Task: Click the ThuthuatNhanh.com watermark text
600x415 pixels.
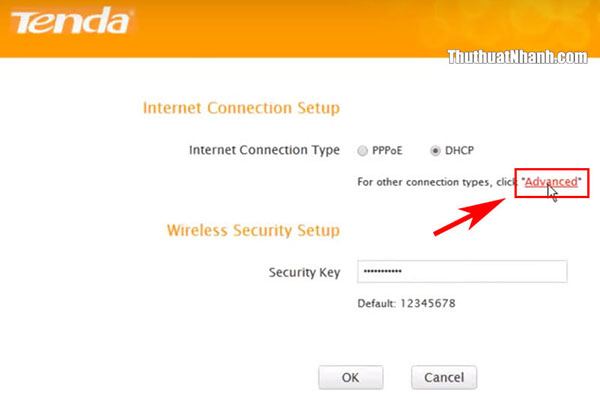Action: coord(517,57)
